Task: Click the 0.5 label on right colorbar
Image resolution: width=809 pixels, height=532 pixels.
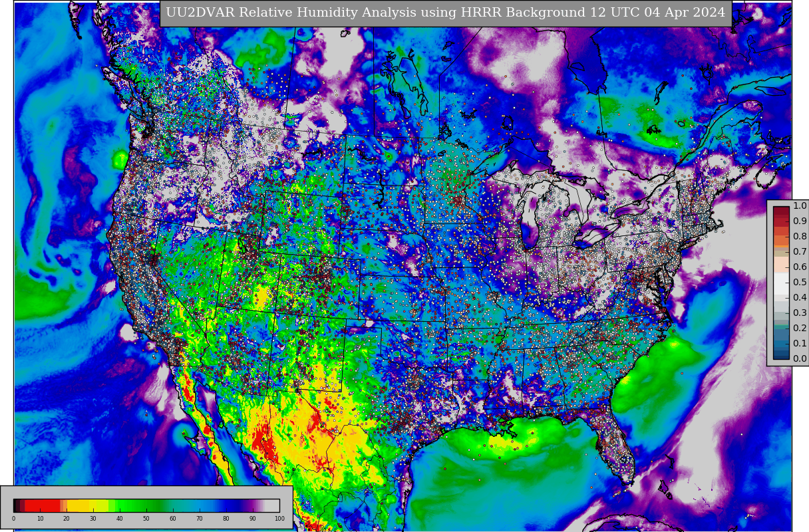Action: tap(800, 283)
